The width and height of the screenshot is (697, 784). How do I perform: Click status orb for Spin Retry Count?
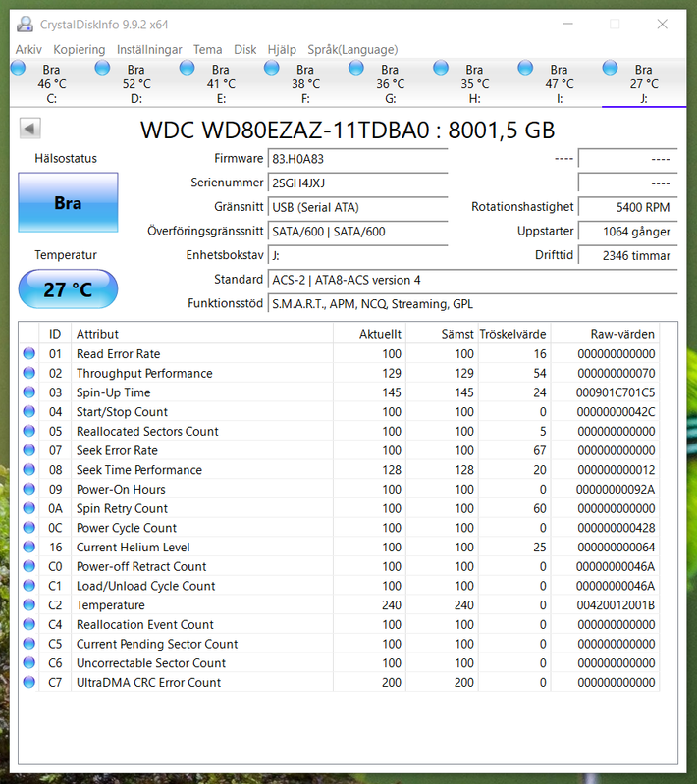tap(29, 508)
